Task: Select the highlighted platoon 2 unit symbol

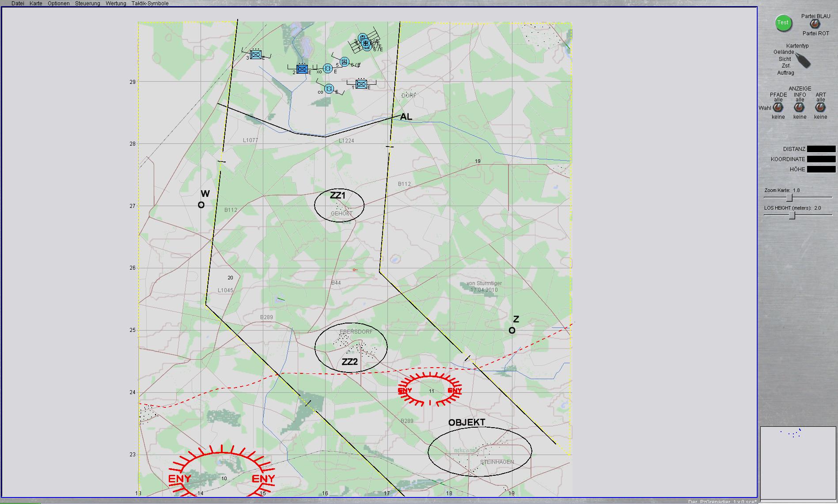Action: 302,69
